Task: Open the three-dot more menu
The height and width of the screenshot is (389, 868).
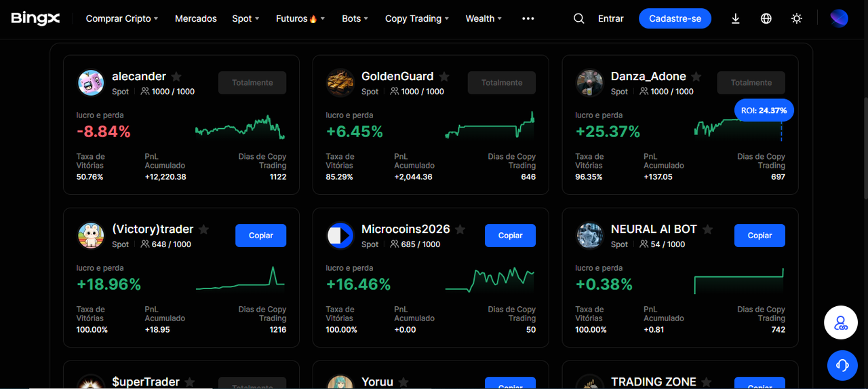Action: [528, 18]
